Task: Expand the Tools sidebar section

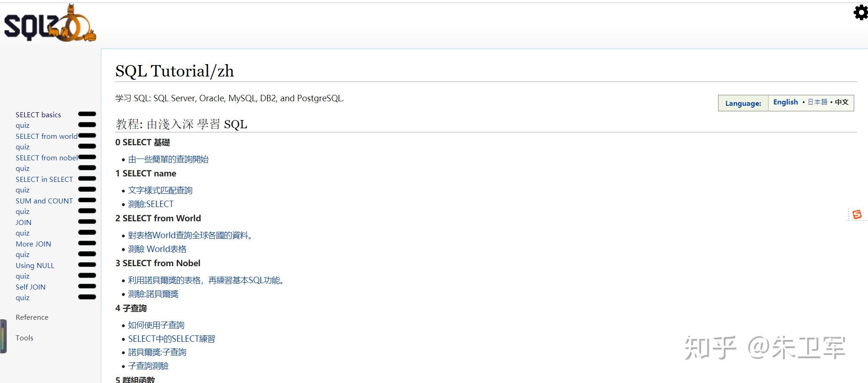Action: coord(24,338)
